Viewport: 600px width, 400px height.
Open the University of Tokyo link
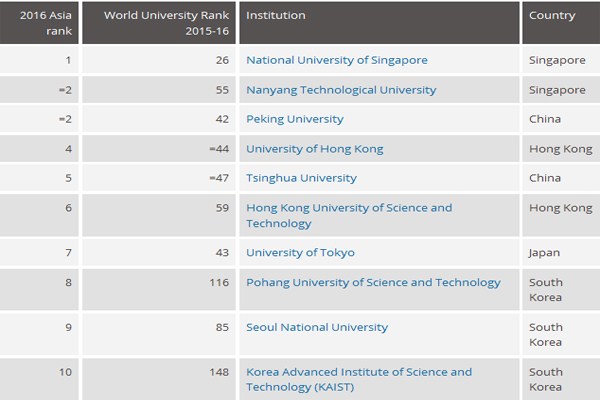click(300, 253)
